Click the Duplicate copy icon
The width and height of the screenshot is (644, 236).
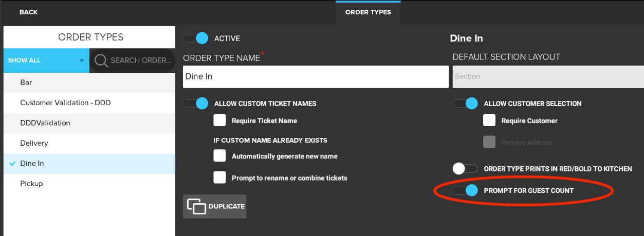196,206
